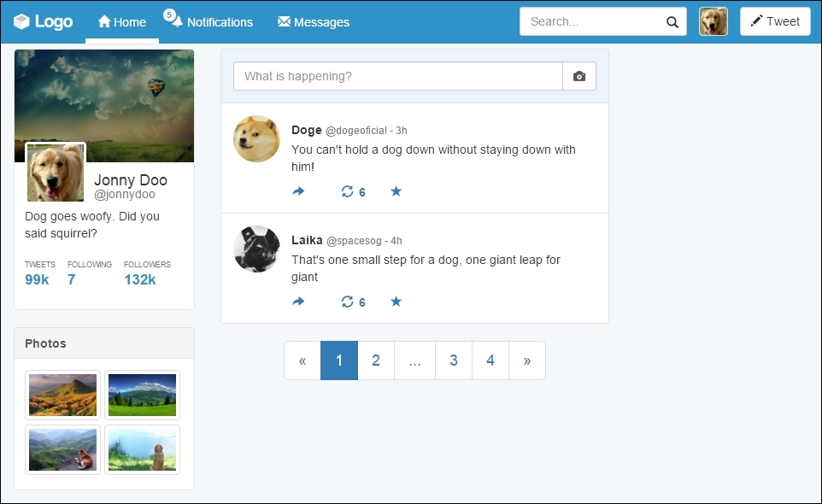Favorite Laika's tweet with the star icon
This screenshot has height=504, width=822.
[x=396, y=302]
